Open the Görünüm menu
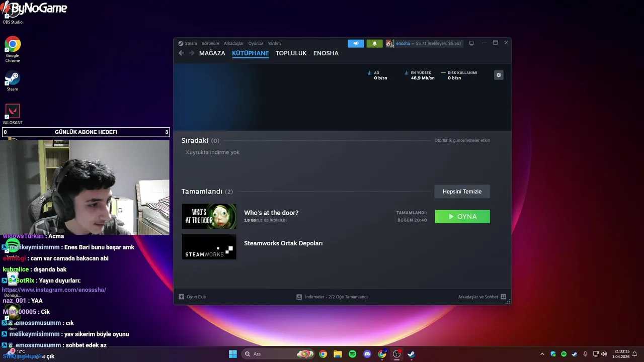The width and height of the screenshot is (644, 362). click(x=210, y=43)
